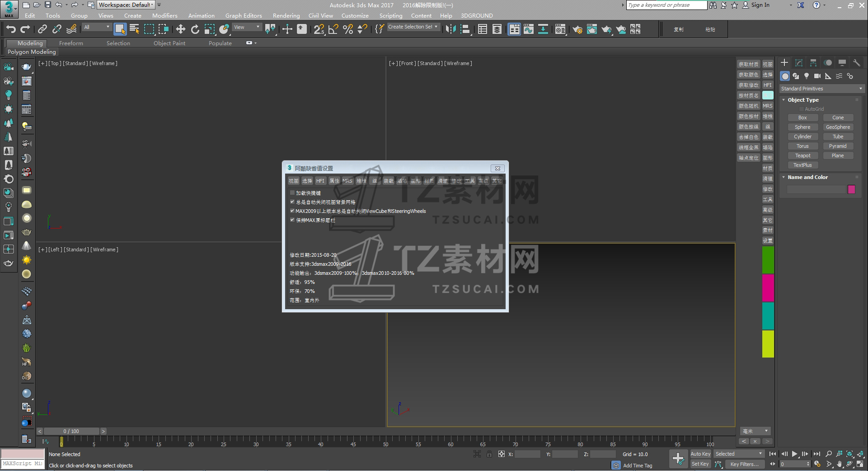This screenshot has width=868, height=471.
Task: Activate the Select and Uniform Scale tool
Action: pyautogui.click(x=209, y=29)
